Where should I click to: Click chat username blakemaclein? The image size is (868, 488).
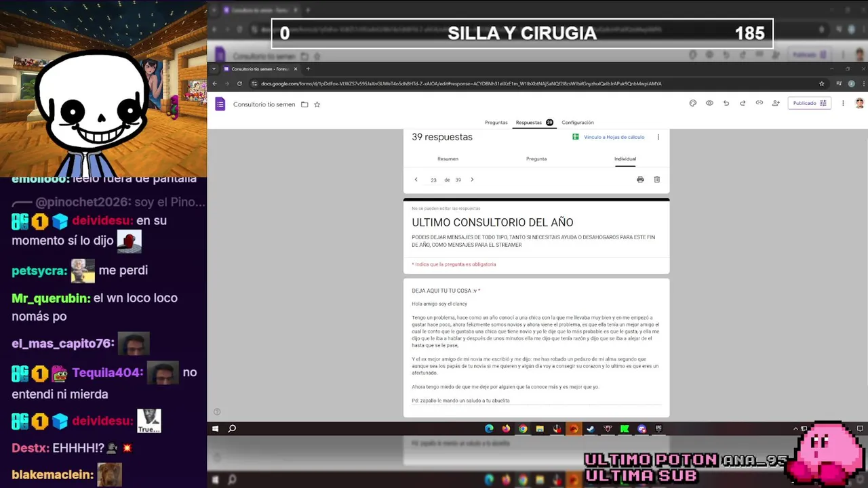[x=52, y=475]
